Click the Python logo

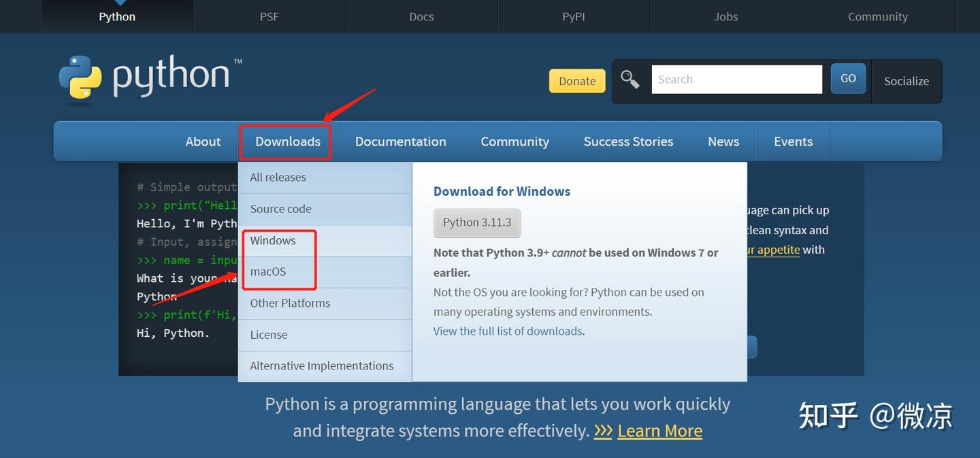150,78
